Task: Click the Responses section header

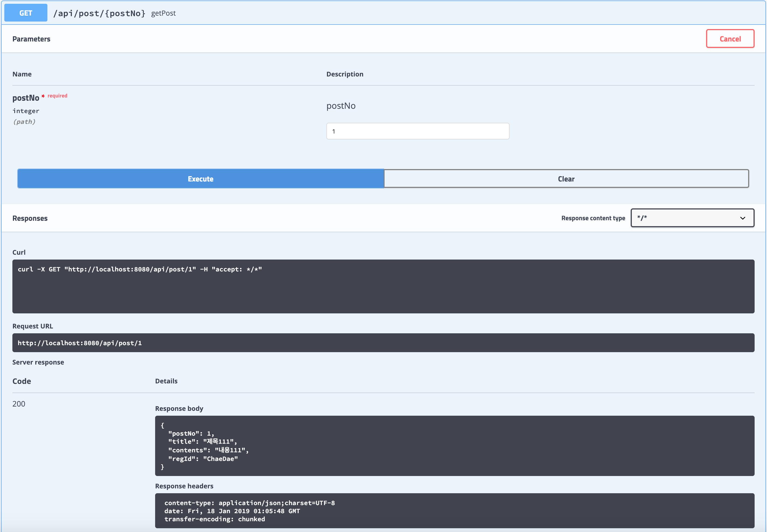Action: 30,218
